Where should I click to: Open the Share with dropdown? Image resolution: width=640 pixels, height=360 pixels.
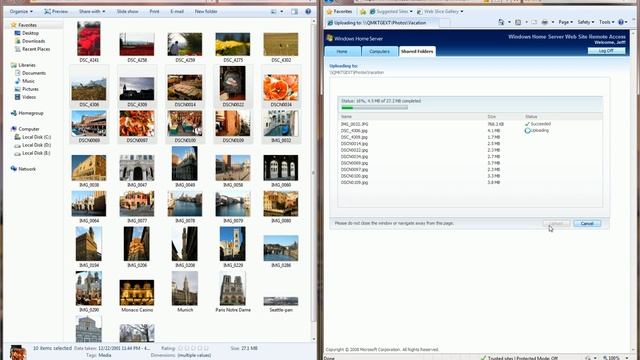[x=92, y=11]
